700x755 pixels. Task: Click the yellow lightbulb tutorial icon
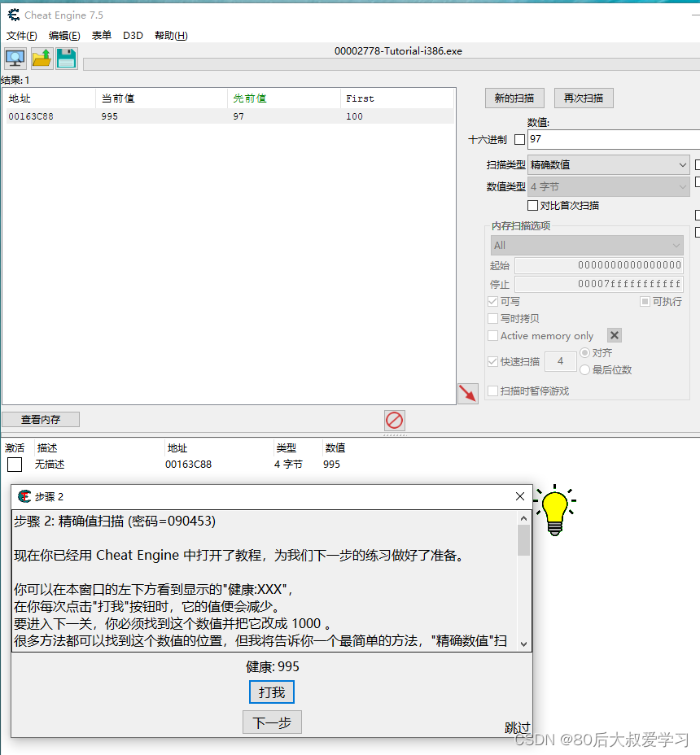pyautogui.click(x=555, y=510)
